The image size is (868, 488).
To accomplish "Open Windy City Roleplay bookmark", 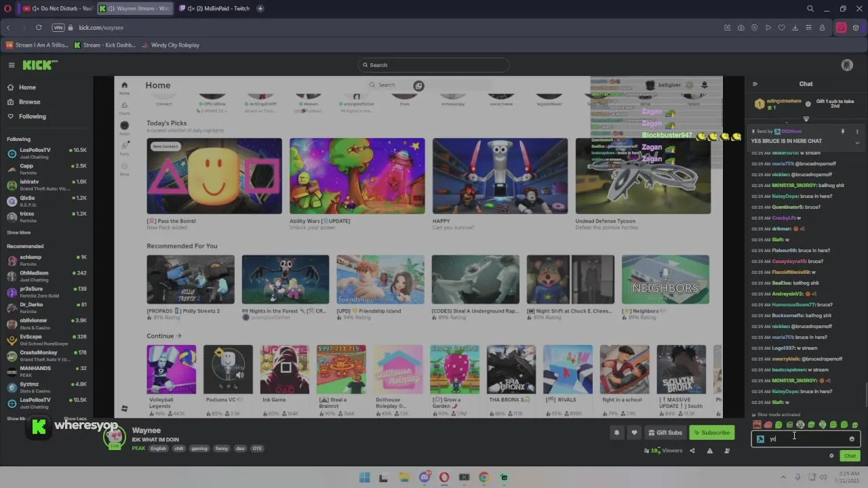I will coord(170,45).
